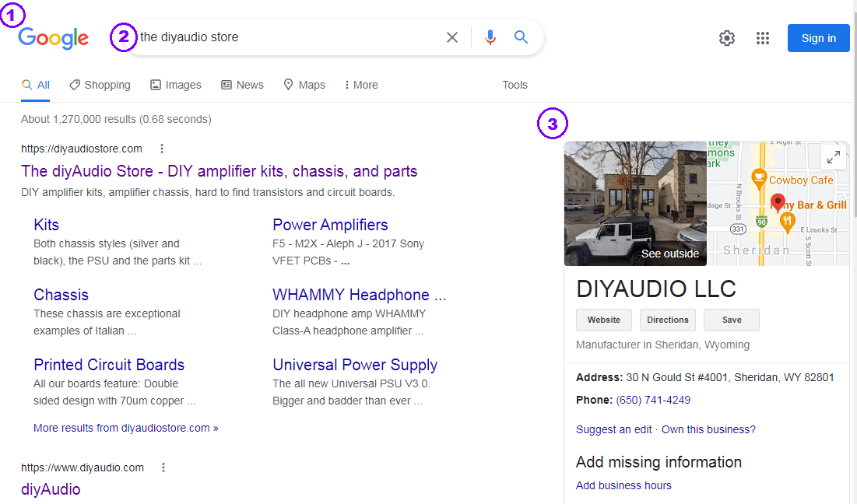This screenshot has width=857, height=504.
Task: Open the diyAudio result title
Action: (51, 489)
